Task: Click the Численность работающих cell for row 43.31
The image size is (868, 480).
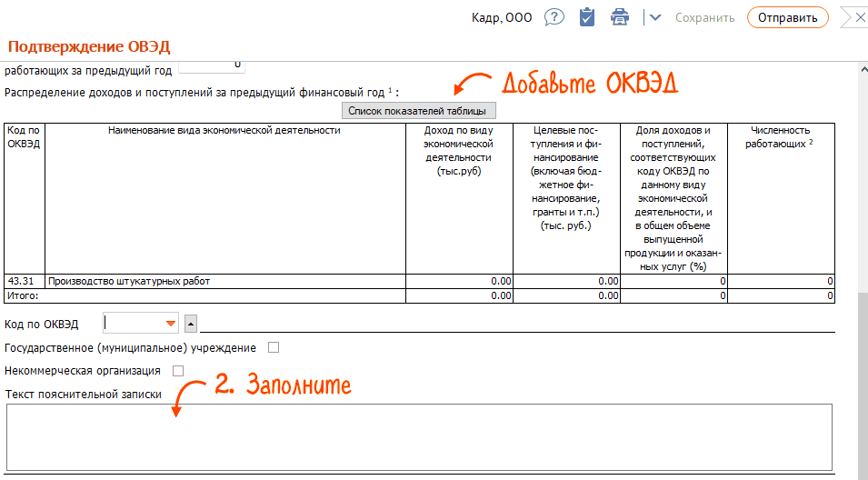Action: pos(781,281)
